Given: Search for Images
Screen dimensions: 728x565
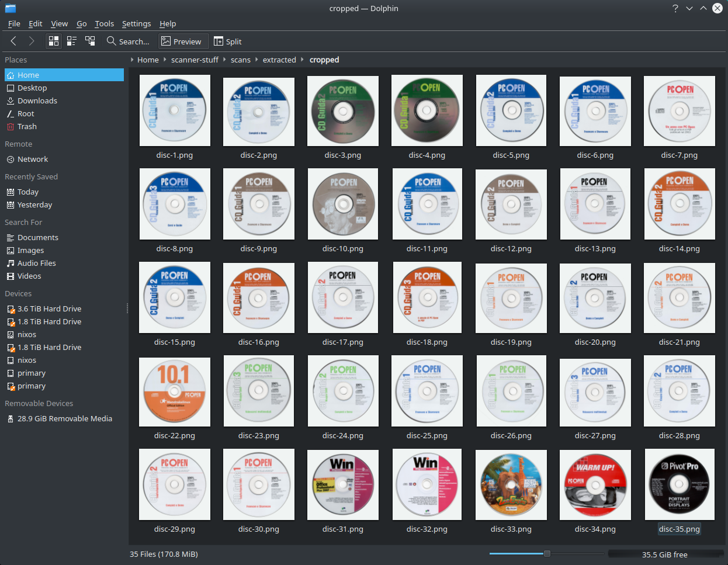Looking at the screenshot, I should point(64,250).
